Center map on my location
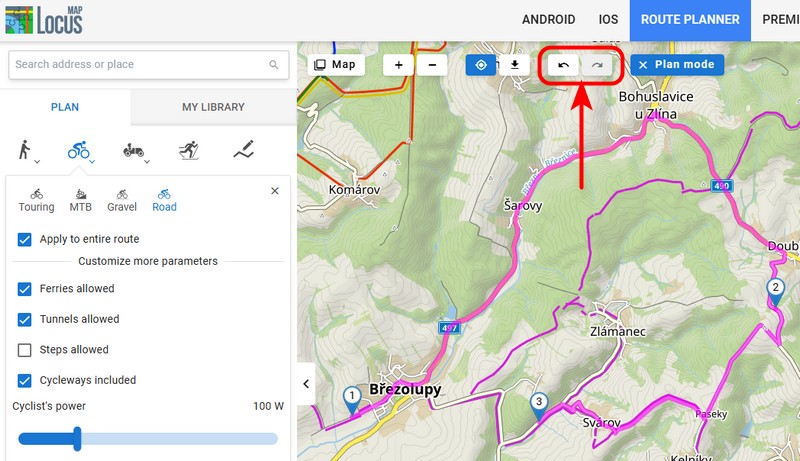 (481, 65)
